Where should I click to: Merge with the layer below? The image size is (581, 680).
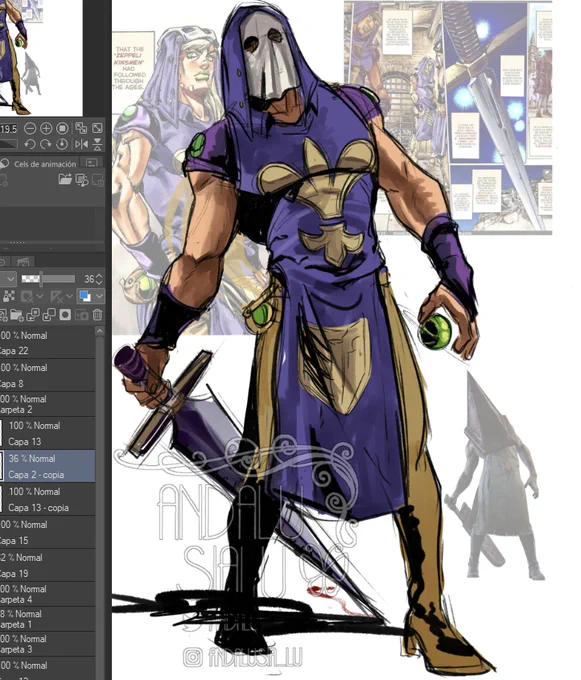pyautogui.click(x=49, y=315)
